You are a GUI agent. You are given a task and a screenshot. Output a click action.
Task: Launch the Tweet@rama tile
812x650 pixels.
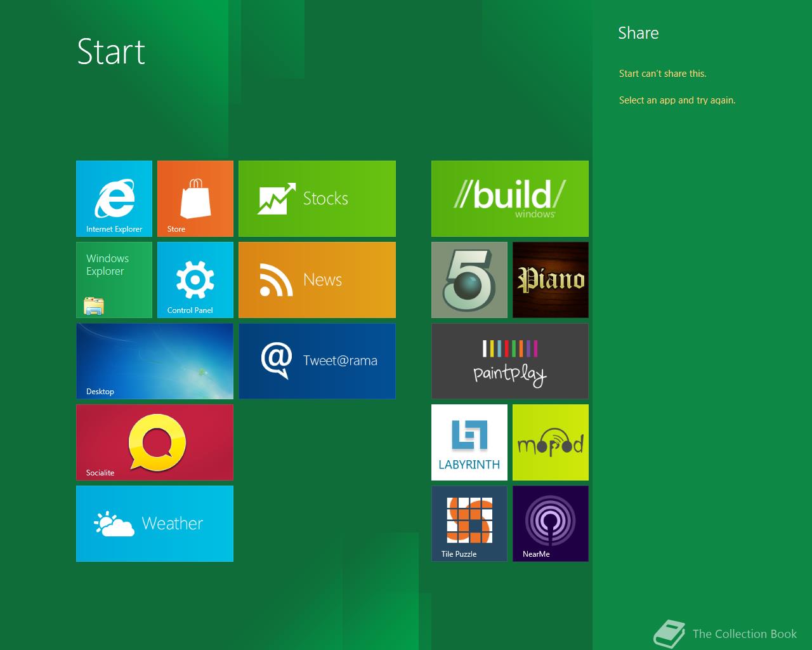point(317,361)
